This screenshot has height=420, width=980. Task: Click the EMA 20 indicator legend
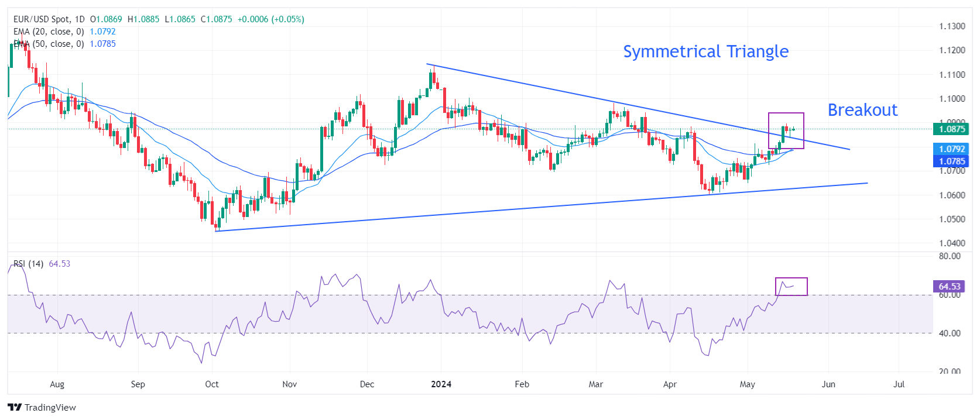[49, 32]
